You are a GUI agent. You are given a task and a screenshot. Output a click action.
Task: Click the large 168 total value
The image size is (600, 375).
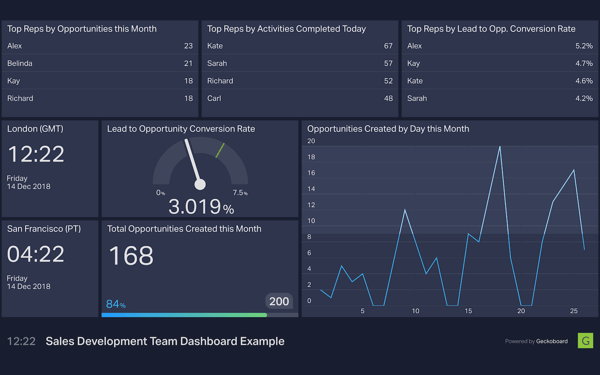click(131, 256)
